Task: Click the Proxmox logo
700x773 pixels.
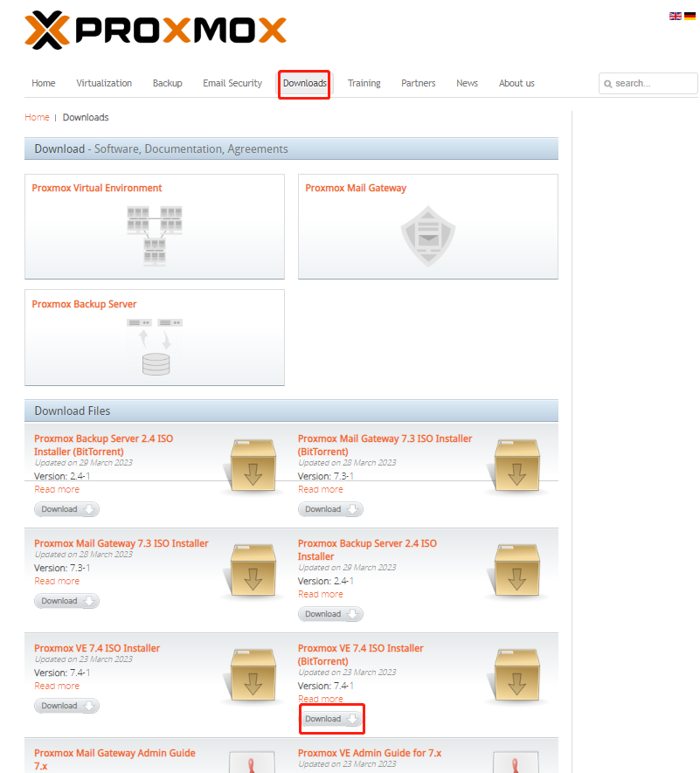Action: (x=155, y=30)
